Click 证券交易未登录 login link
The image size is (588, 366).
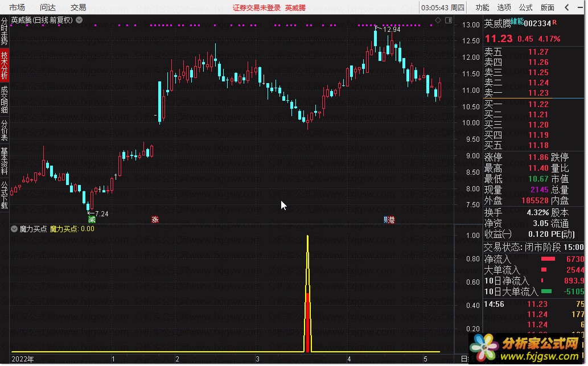[257, 7]
